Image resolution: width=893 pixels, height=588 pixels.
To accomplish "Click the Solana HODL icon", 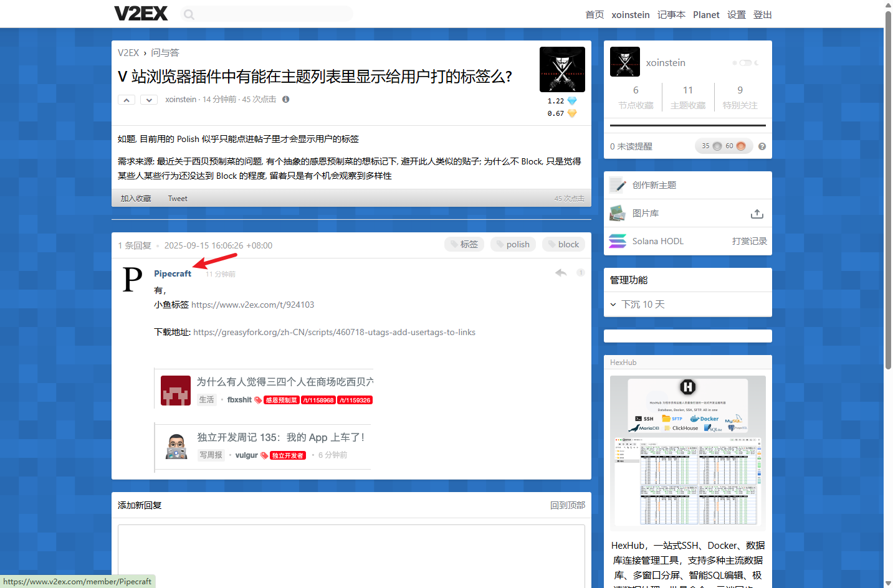I will tap(618, 241).
